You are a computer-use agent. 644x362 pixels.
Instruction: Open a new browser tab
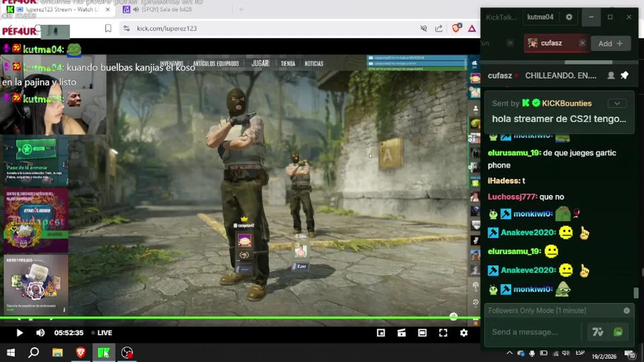tap(241, 10)
